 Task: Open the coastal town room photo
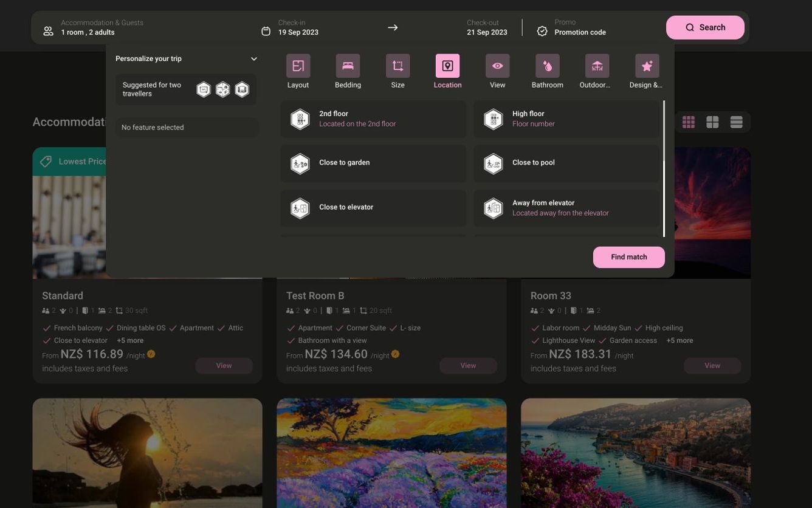click(x=636, y=453)
